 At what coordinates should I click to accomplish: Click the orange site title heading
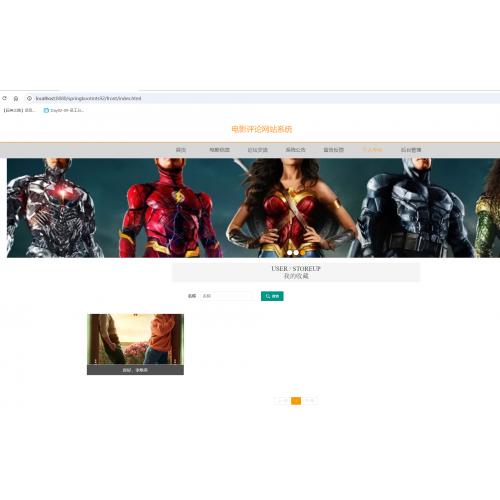pos(262,129)
